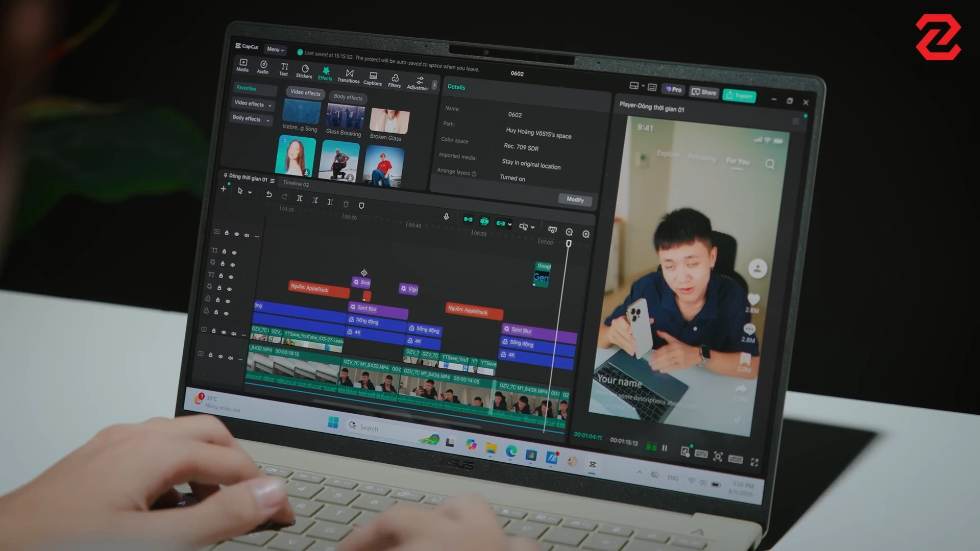
Task: Open player fullscreen mode
Action: (x=754, y=462)
